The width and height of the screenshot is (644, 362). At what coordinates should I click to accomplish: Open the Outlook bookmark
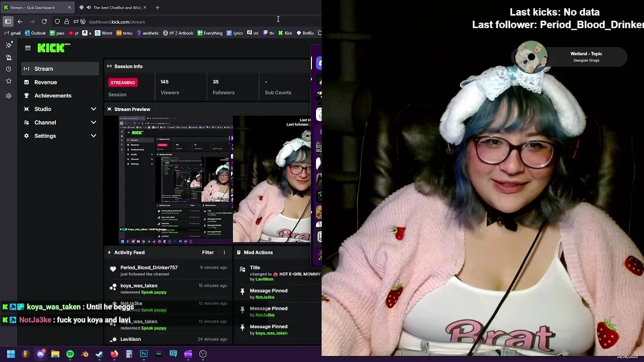35,33
